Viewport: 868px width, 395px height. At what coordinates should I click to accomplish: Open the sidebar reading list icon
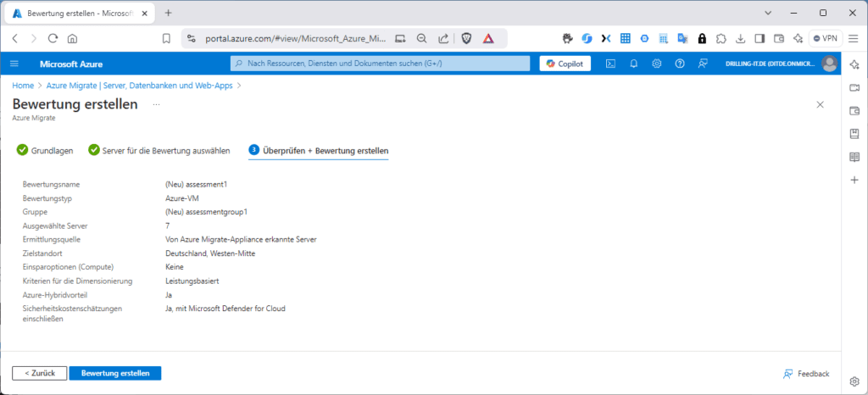(x=854, y=157)
